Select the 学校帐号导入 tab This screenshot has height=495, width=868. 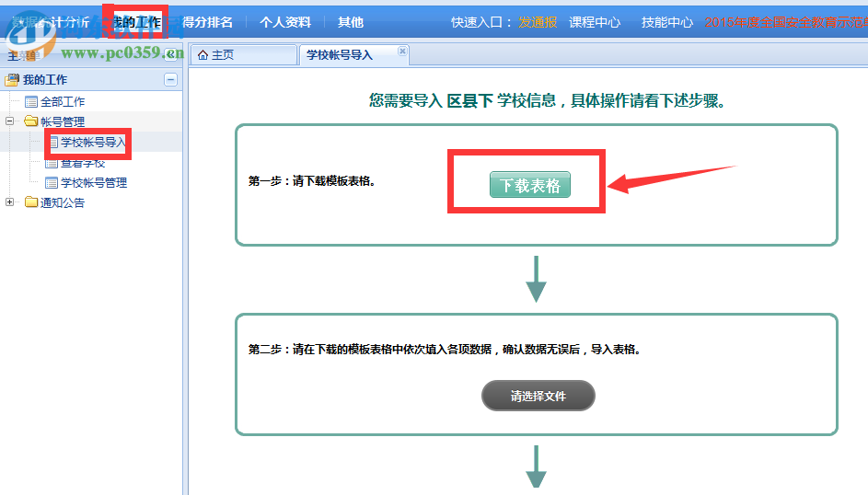[x=353, y=55]
